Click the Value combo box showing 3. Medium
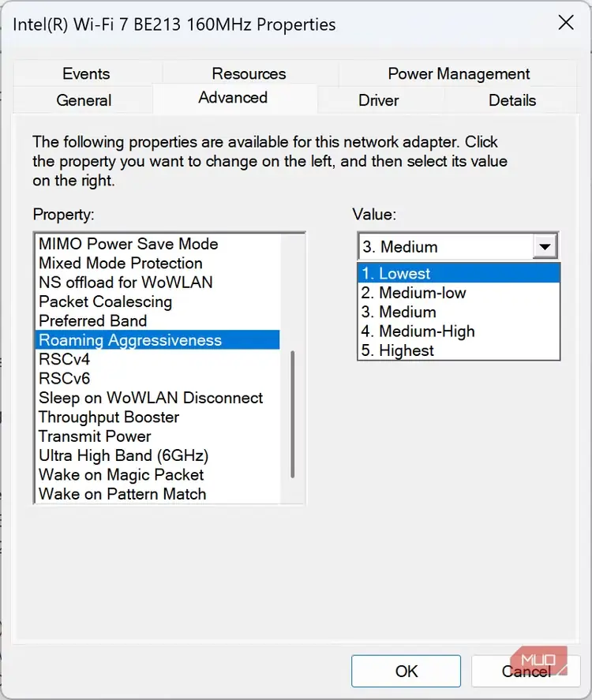 [x=458, y=246]
